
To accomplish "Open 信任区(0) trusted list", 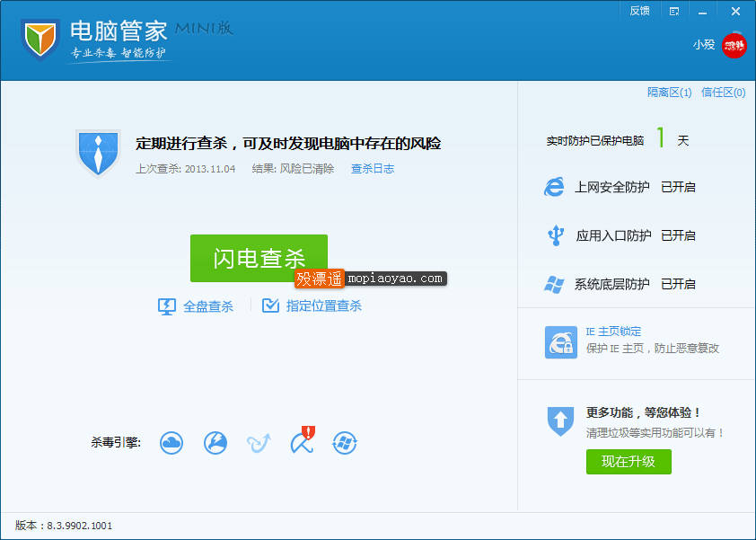I will click(723, 93).
